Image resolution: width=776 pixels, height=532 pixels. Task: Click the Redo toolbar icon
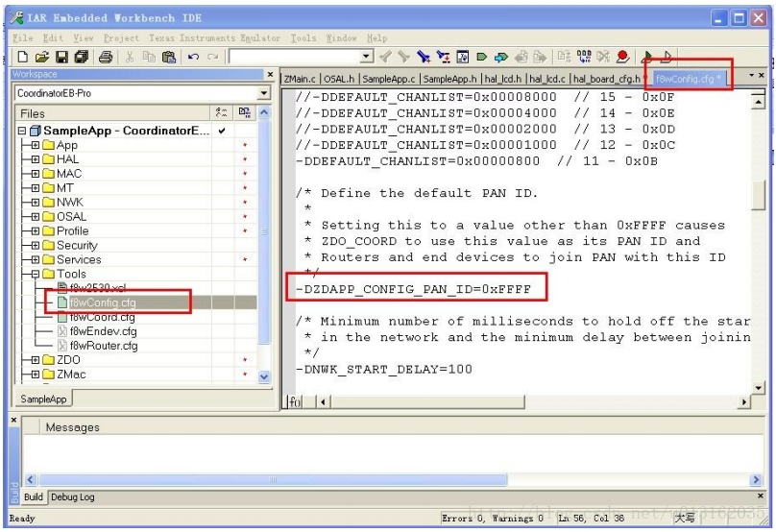(213, 57)
